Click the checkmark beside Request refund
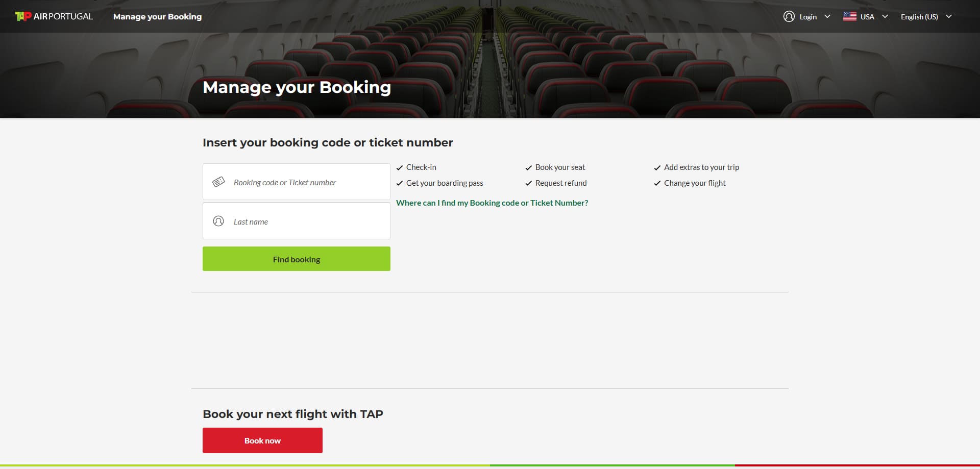Screen dimensions: 980x469 point(529,183)
